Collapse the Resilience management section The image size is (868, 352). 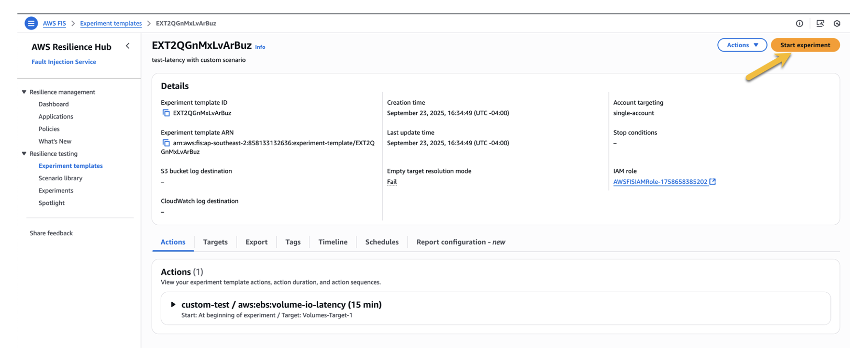pyautogui.click(x=24, y=92)
